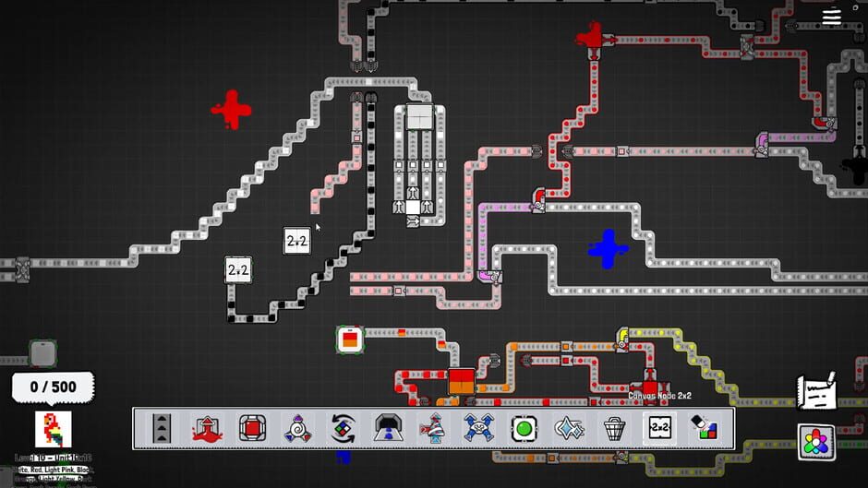Click the upper 2x2 canvas node on grid
Screen dimensions: 868x488
point(297,241)
